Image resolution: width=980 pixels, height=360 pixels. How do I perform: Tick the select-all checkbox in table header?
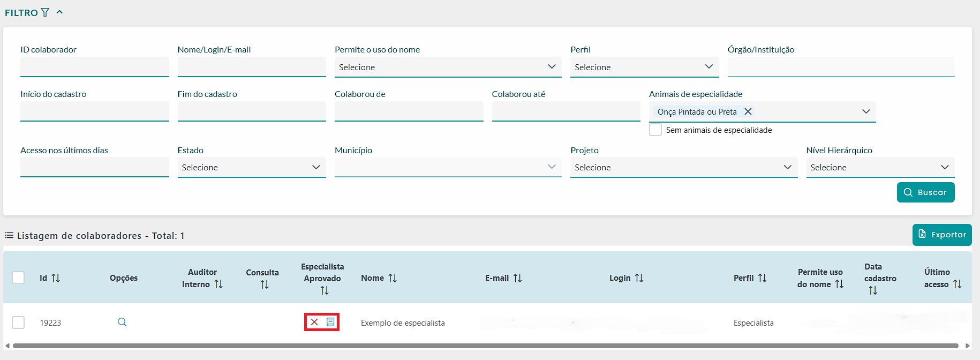18,277
